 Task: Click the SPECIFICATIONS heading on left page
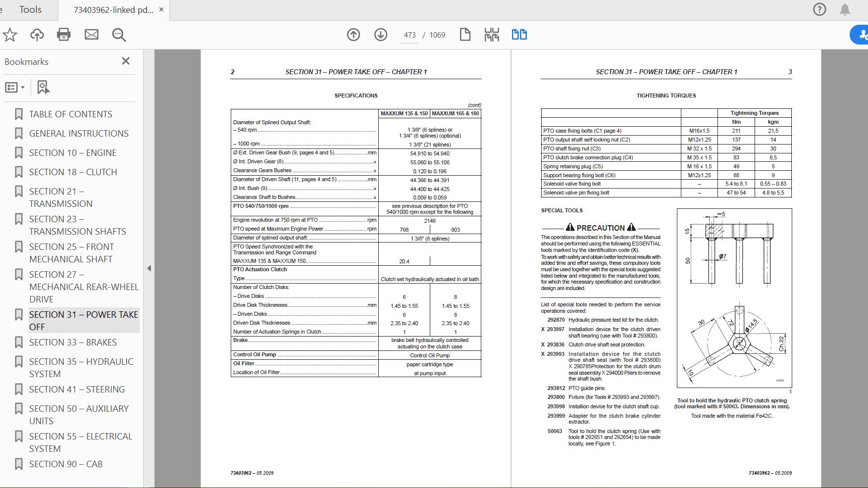356,96
